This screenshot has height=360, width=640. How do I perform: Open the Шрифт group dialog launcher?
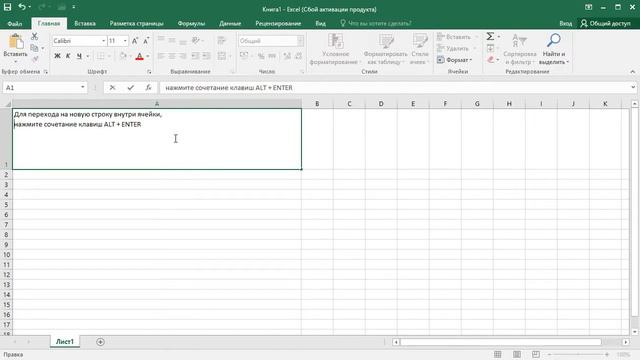149,72
